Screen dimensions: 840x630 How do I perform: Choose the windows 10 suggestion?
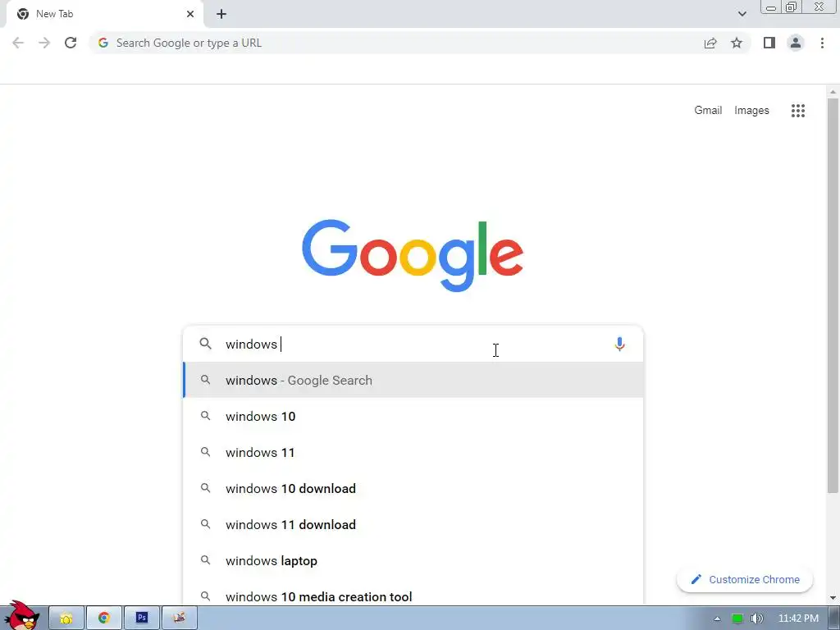tap(413, 416)
